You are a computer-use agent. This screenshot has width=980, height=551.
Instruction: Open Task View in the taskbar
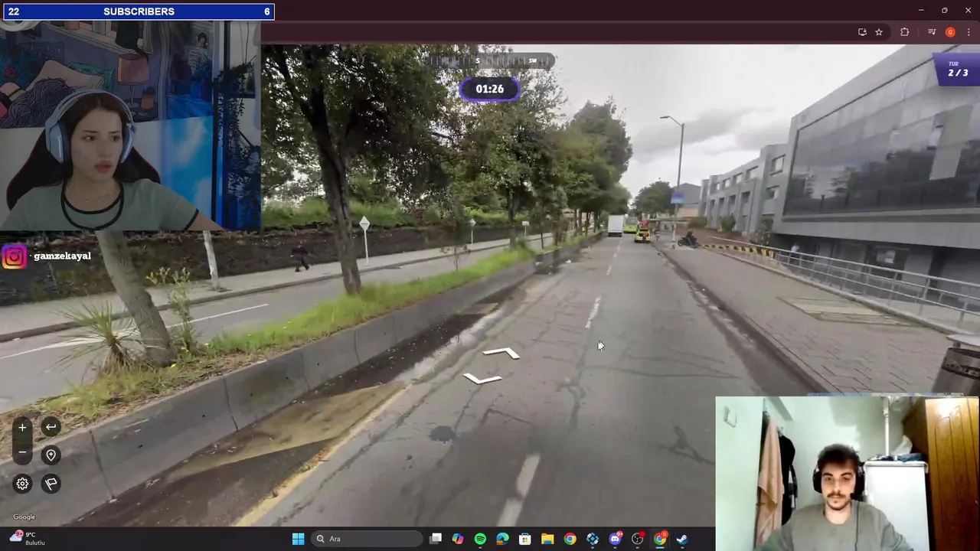(x=436, y=539)
